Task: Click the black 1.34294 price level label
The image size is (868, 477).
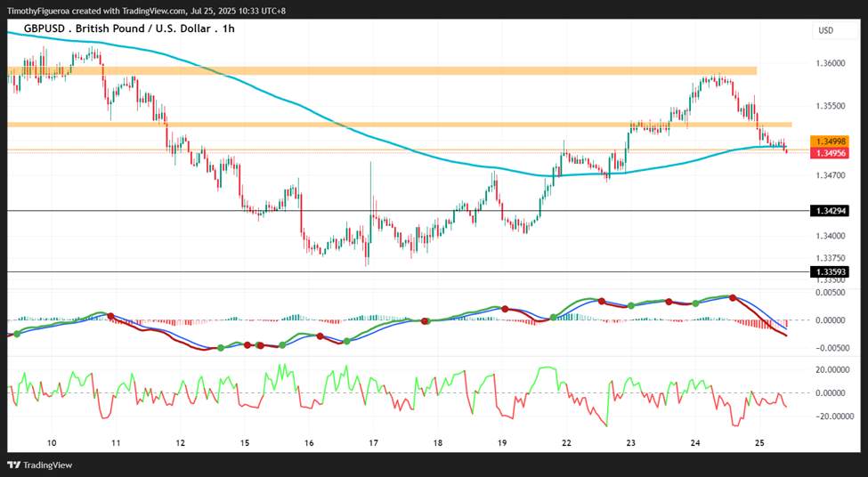Action: 831,211
